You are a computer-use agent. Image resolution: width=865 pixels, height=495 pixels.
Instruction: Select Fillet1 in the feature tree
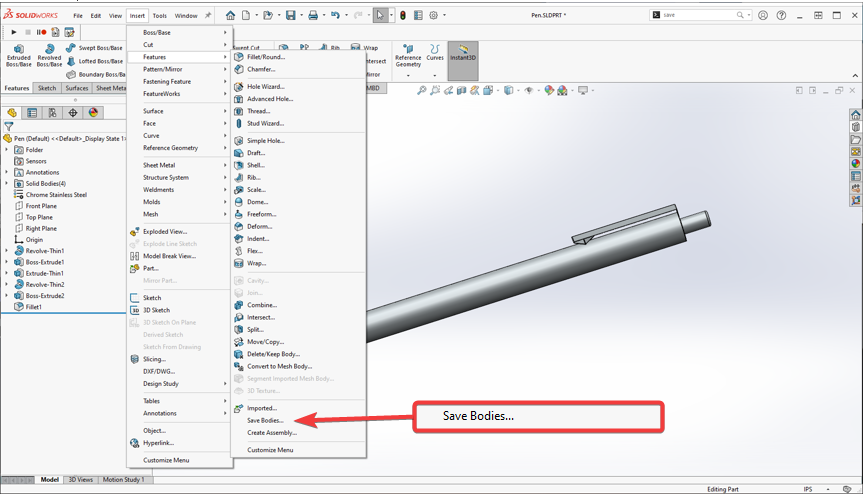pyautogui.click(x=33, y=307)
